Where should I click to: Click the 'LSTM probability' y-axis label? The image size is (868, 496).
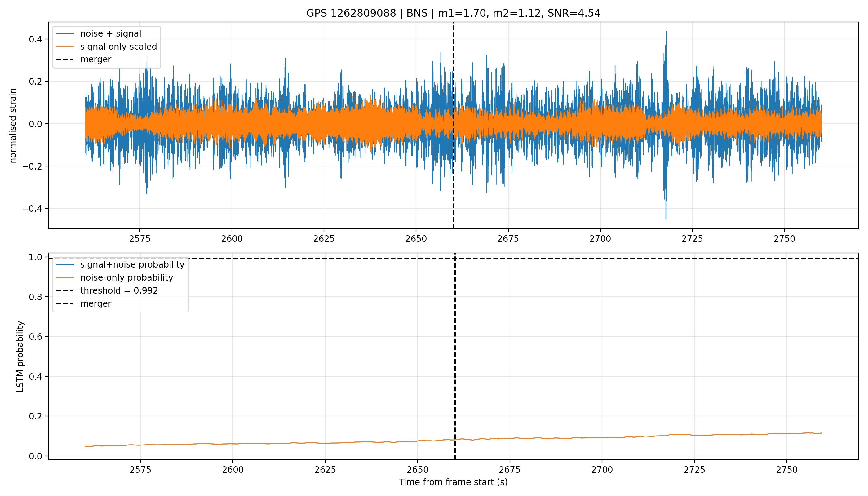[20, 356]
